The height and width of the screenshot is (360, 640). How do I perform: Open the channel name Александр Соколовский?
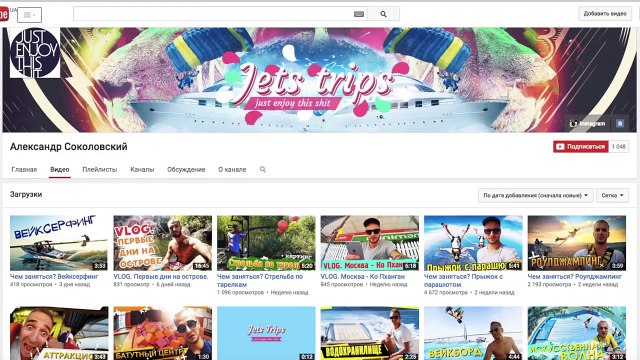(x=69, y=147)
